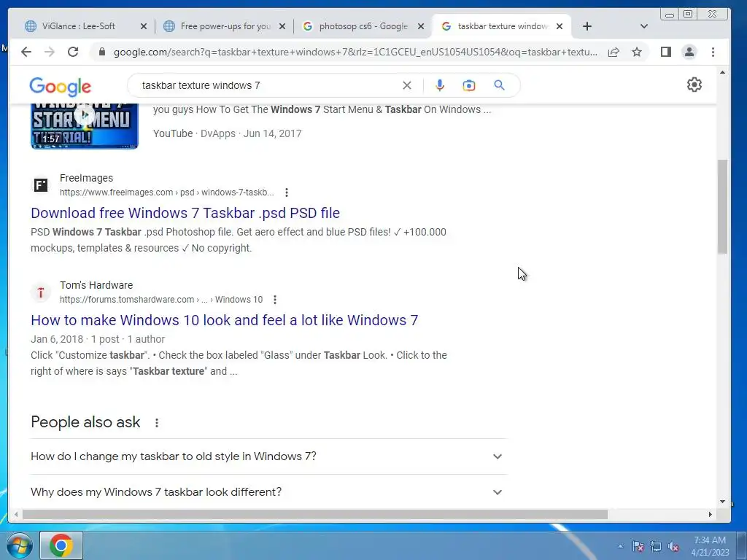Open the Chrome profile avatar menu
The image size is (747, 560).
coord(689,52)
